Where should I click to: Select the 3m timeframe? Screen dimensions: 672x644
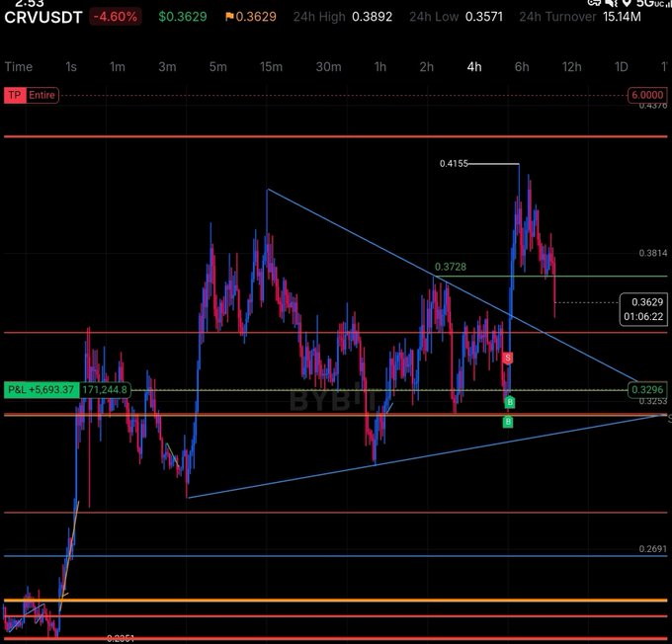pyautogui.click(x=167, y=67)
